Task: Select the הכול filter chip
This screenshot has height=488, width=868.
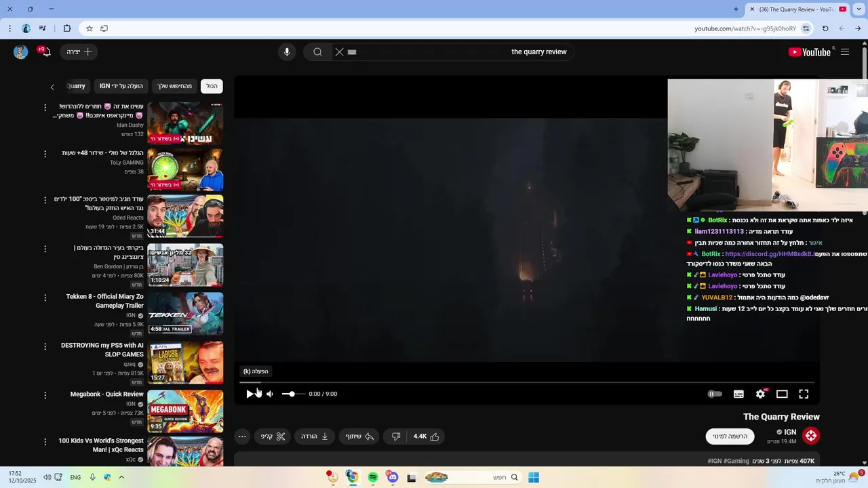Action: tap(212, 86)
